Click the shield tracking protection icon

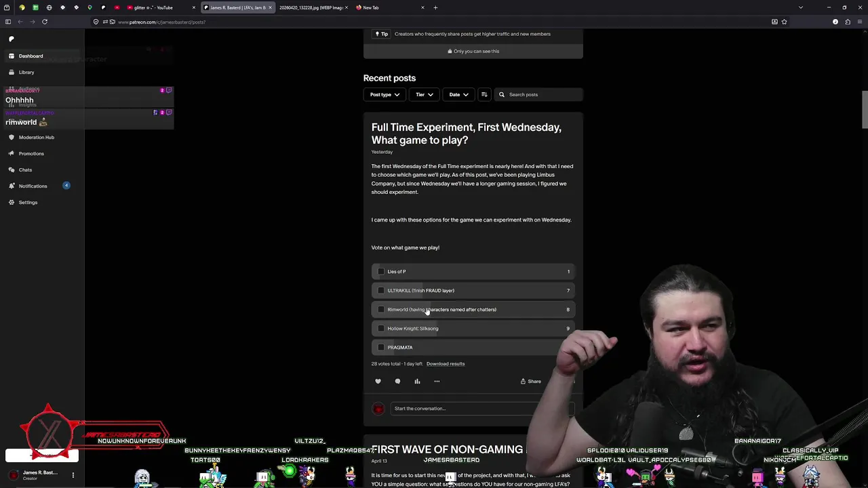click(x=96, y=22)
